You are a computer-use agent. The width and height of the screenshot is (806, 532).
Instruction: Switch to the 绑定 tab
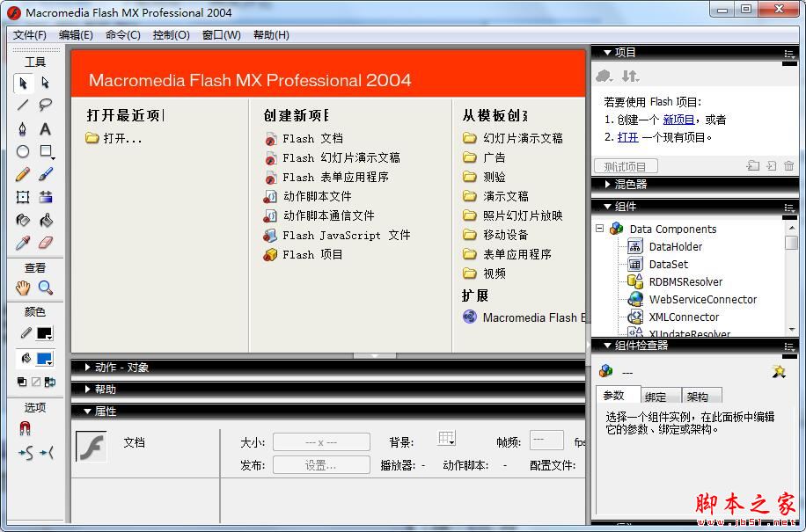(x=661, y=396)
